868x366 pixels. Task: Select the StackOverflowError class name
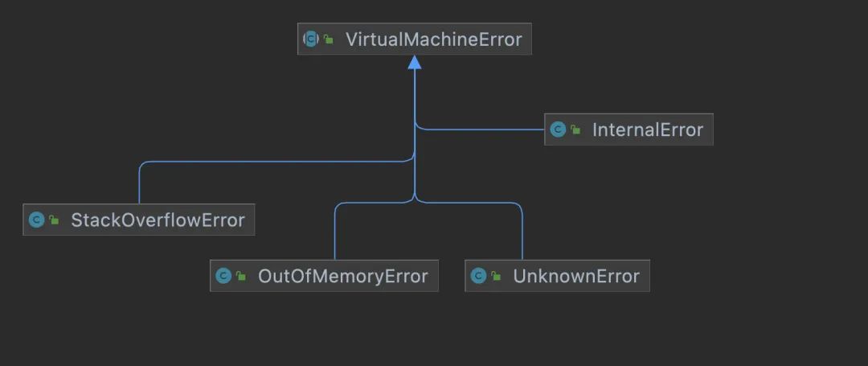point(158,220)
